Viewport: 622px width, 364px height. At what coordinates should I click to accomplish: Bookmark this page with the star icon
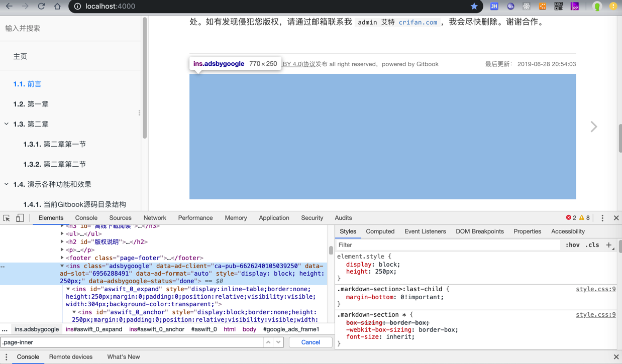tap(474, 7)
